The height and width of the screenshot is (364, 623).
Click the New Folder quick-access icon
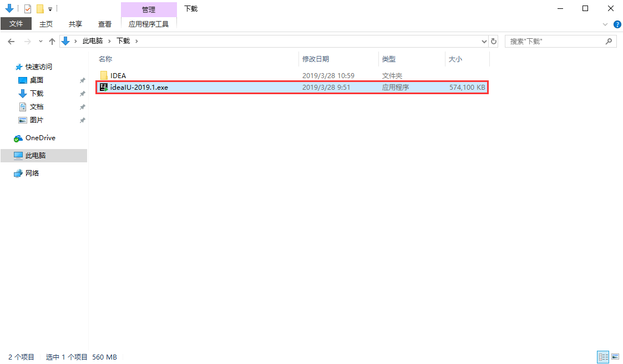40,8
